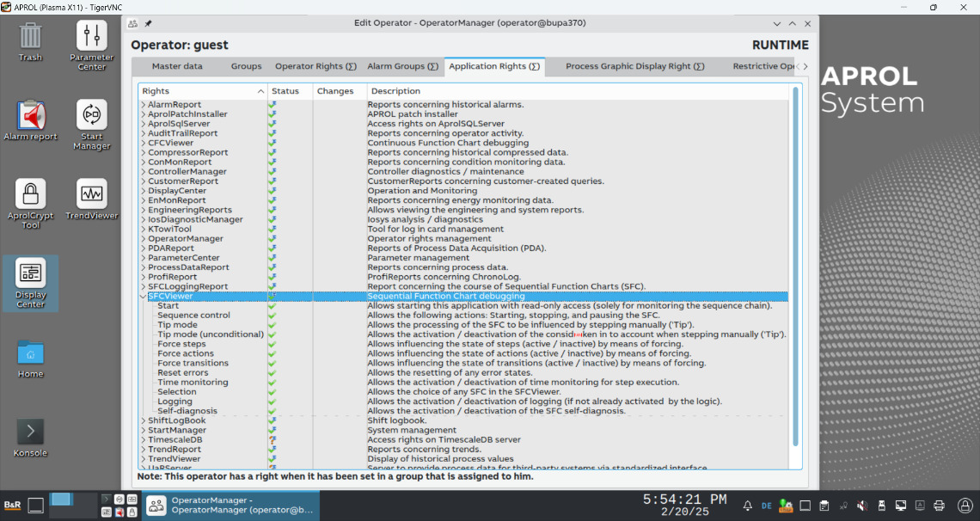Collapse the SFCViewer tree node
Image resolution: width=980 pixels, height=521 pixels.
pyautogui.click(x=143, y=297)
